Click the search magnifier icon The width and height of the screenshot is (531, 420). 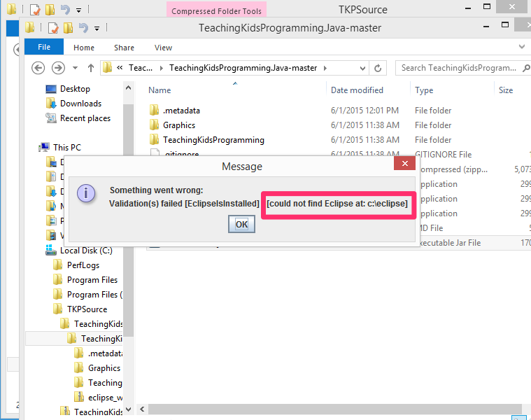[525, 68]
